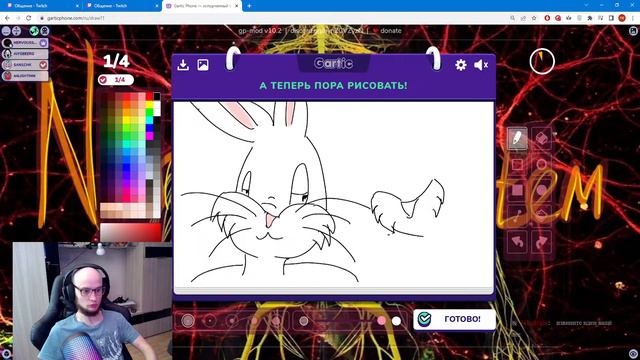Select the pencil drawing tool
Screen dimensions: 640x360
[x=517, y=139]
